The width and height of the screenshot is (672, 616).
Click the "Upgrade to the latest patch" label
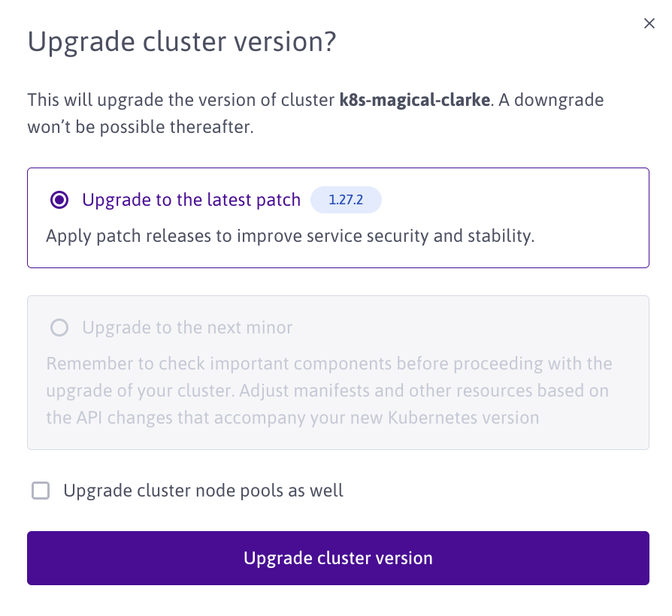(x=191, y=200)
